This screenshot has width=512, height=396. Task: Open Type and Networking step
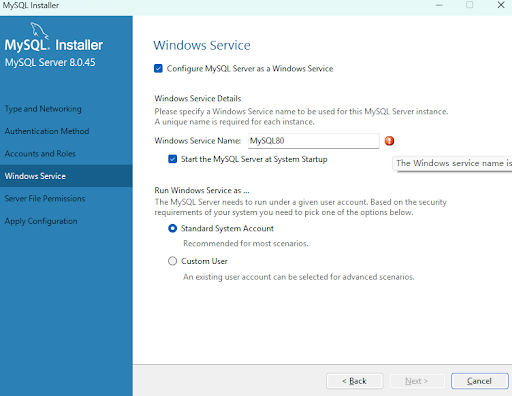point(43,109)
